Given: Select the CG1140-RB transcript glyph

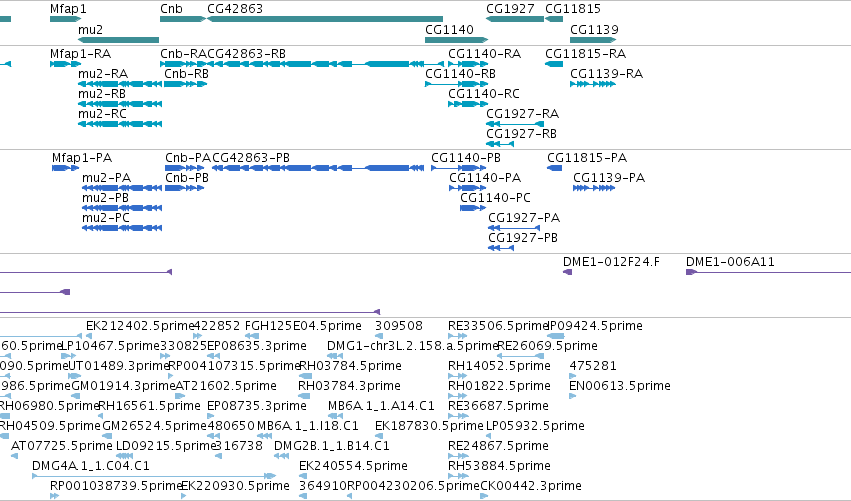Looking at the screenshot, I should (456, 84).
